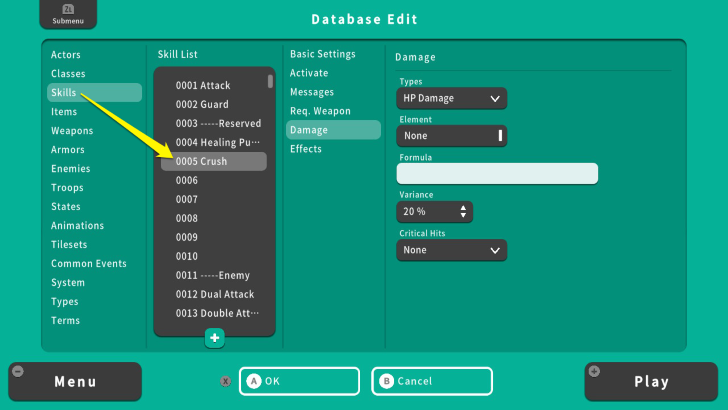
Task: Click the A icon on OK button
Action: 254,381
